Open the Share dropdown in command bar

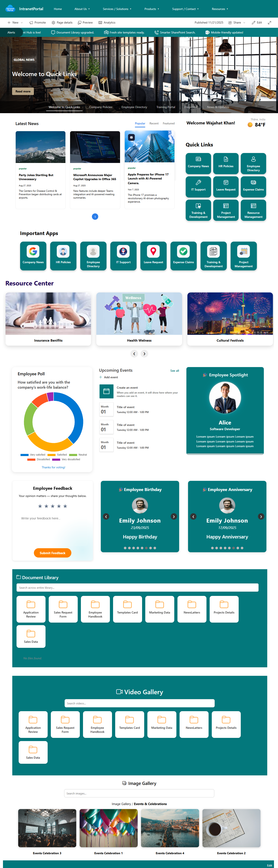tap(237, 23)
